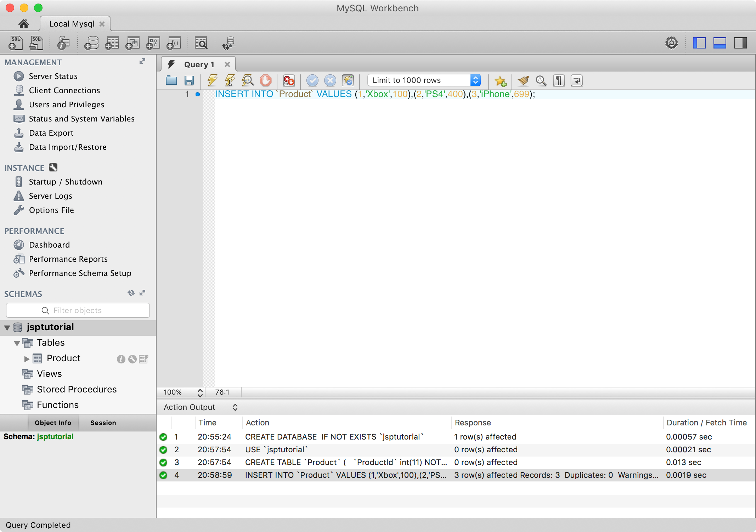Image resolution: width=756 pixels, height=532 pixels.
Task: Open SQL script file in new tab
Action: coord(36,43)
